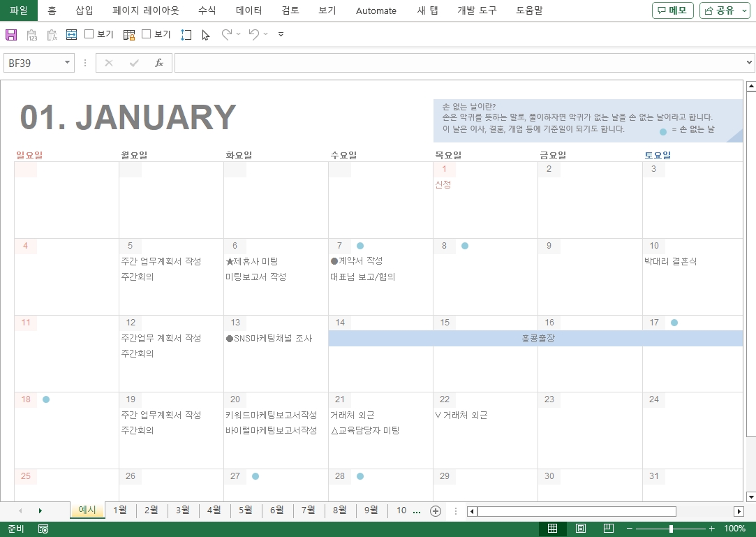Switch to the 3월 sheet tab
The width and height of the screenshot is (756, 537).
(x=183, y=510)
